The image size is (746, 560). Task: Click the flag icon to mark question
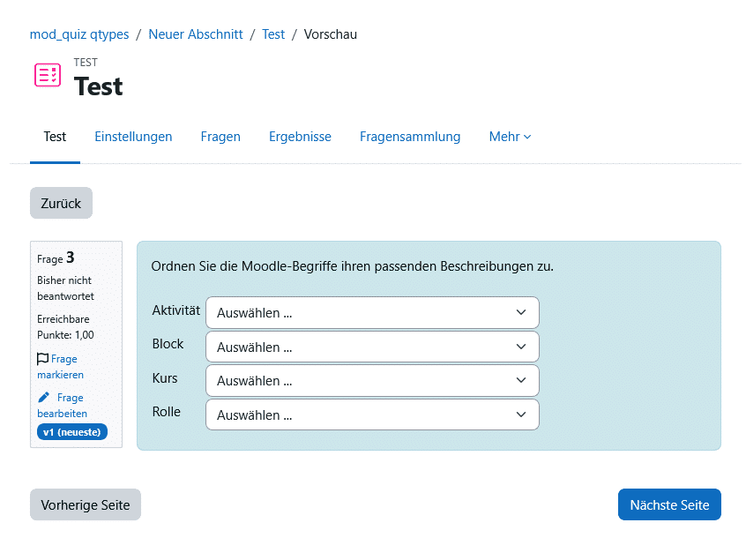pos(43,359)
